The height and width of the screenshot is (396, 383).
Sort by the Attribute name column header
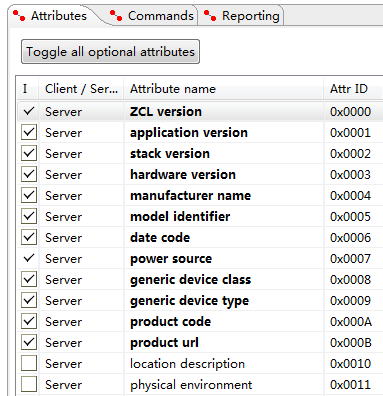pyautogui.click(x=224, y=89)
